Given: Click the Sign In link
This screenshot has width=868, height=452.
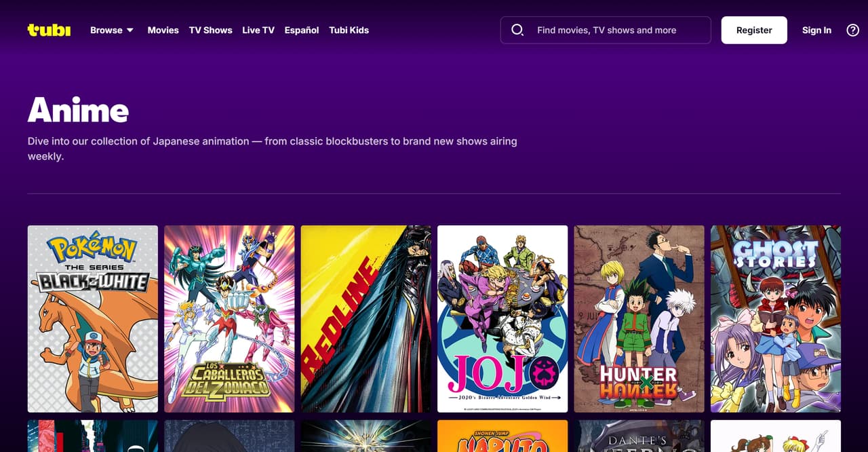Looking at the screenshot, I should [816, 30].
